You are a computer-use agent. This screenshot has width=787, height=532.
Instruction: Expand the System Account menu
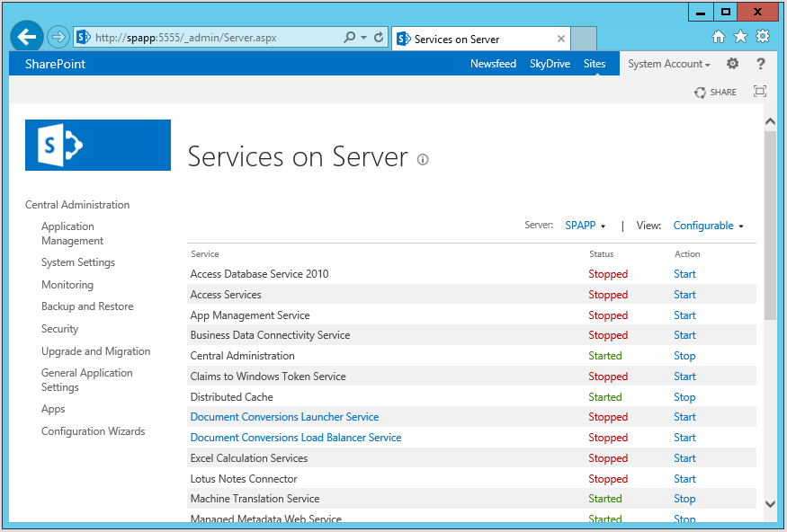[x=669, y=64]
